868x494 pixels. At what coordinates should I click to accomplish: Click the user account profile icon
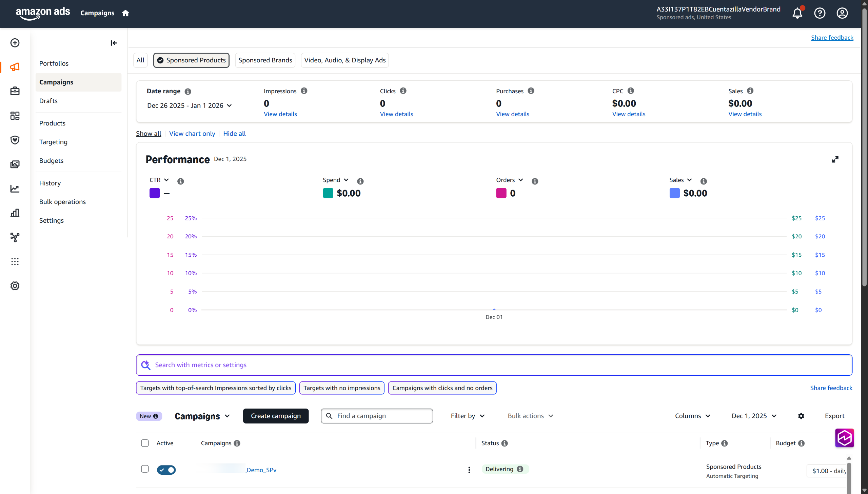[842, 13]
